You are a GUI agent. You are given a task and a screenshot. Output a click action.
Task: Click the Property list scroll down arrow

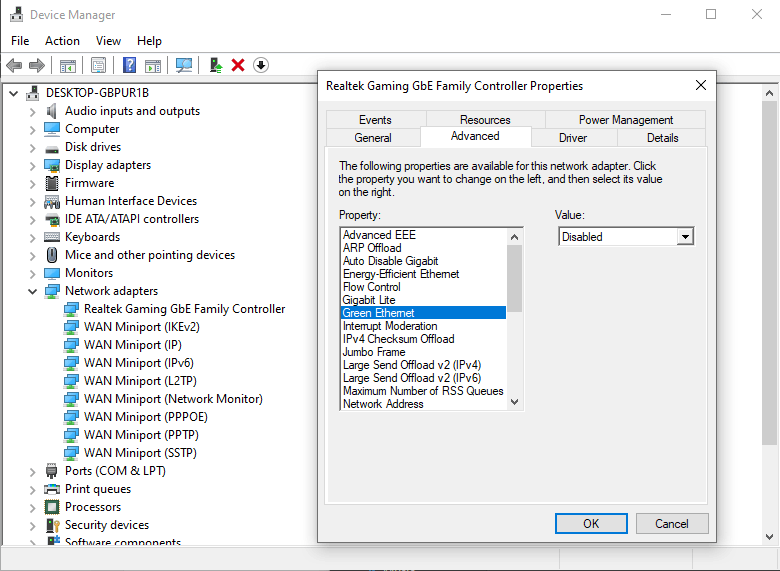pyautogui.click(x=515, y=402)
